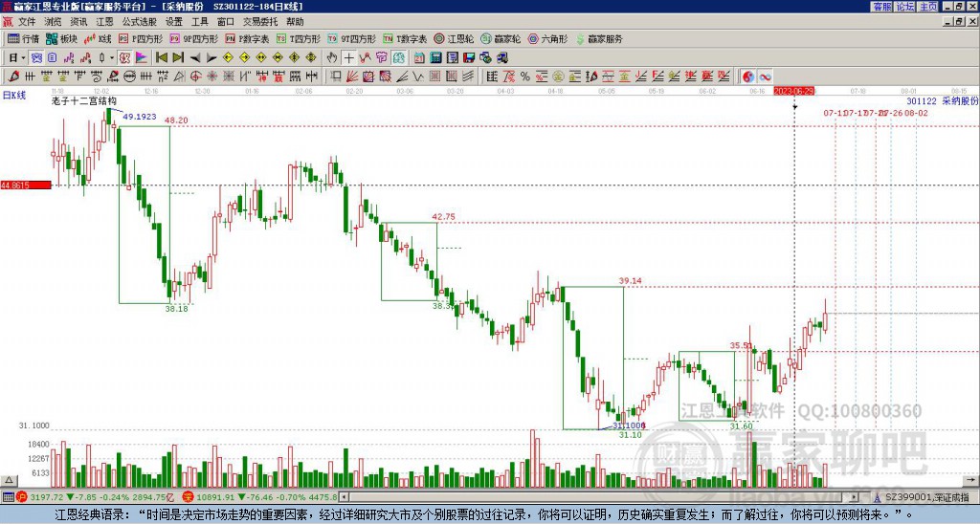Screen dimensions: 980x524
Task: Open the 交易委托 menu
Action: [260, 22]
